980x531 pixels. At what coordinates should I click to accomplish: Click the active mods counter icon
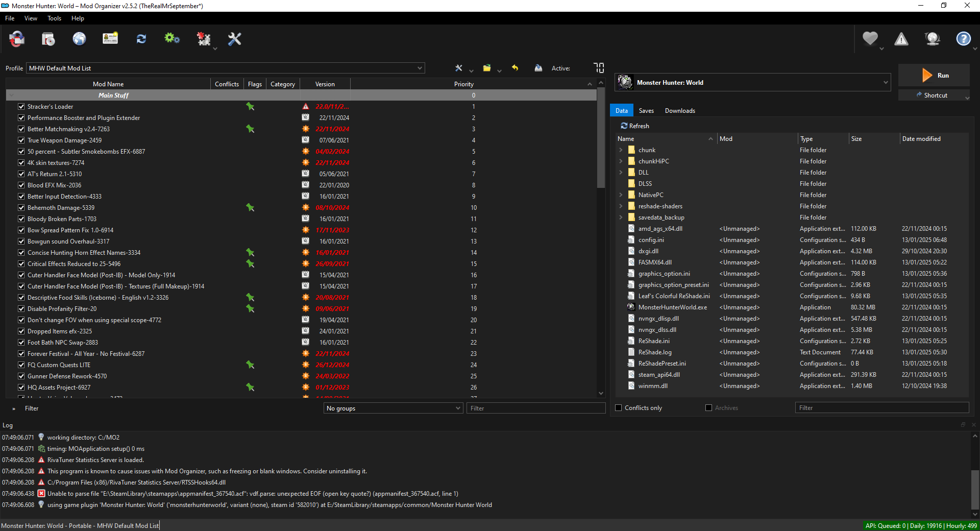(599, 68)
